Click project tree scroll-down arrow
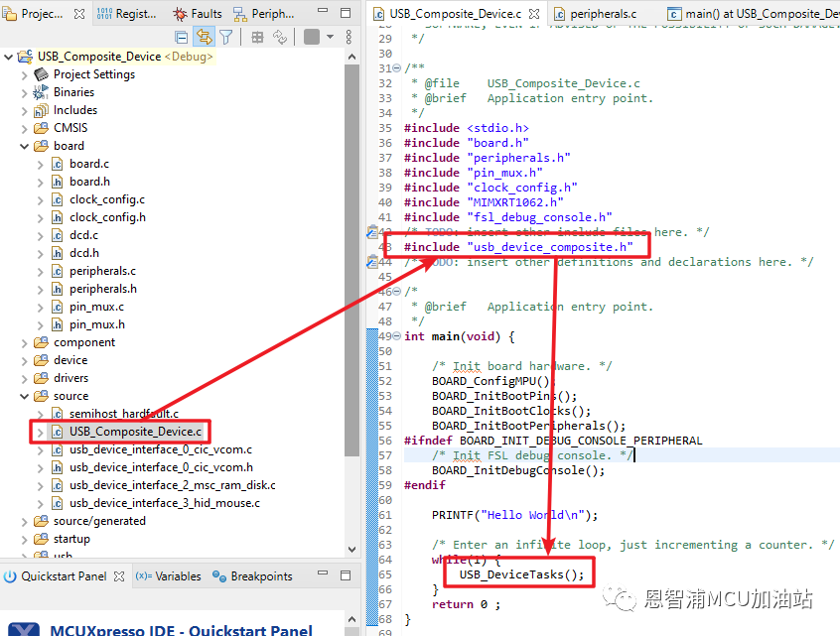The height and width of the screenshot is (636, 840). tap(351, 550)
